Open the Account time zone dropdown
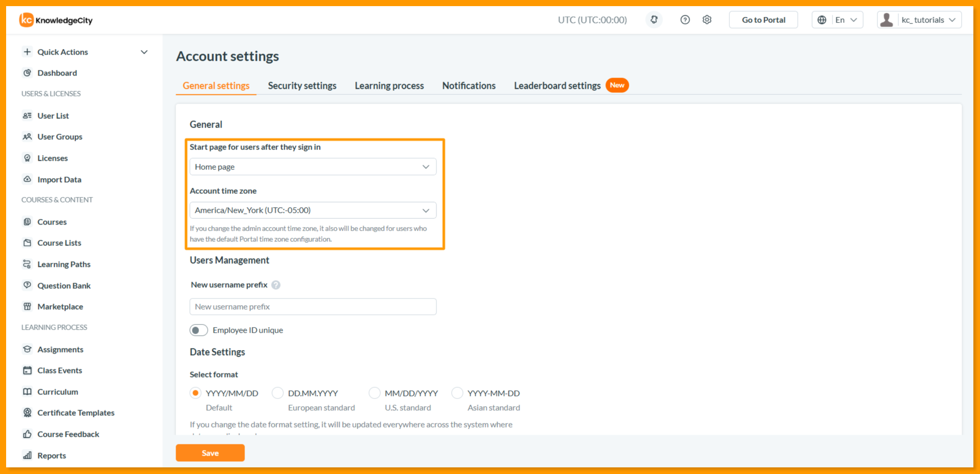Image resolution: width=980 pixels, height=474 pixels. (313, 210)
